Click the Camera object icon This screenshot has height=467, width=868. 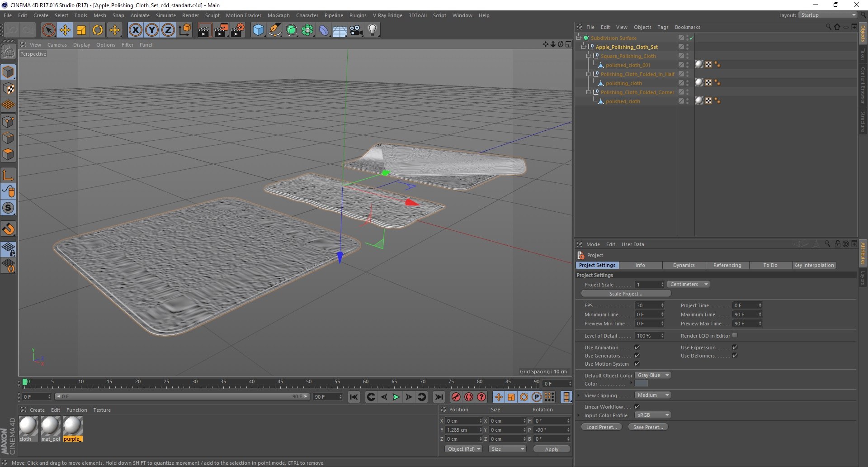(x=356, y=30)
